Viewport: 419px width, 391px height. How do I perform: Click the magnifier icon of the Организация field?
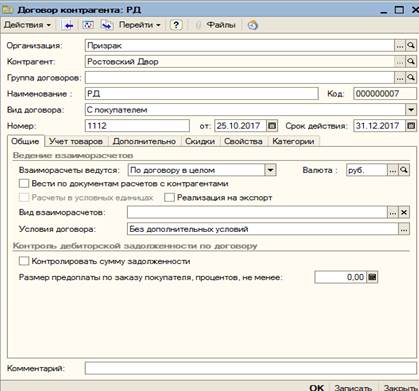coord(411,45)
